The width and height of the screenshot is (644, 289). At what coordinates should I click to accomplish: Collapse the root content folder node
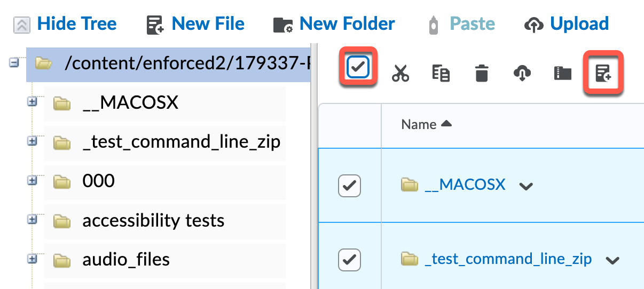point(13,63)
